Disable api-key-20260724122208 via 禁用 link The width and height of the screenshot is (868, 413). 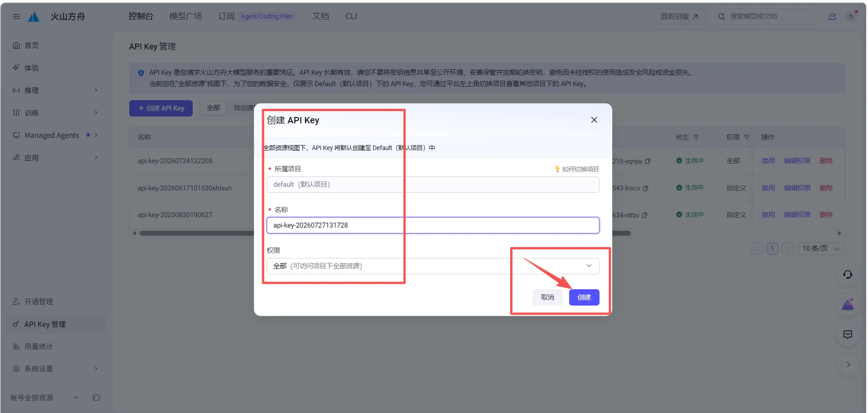[768, 161]
